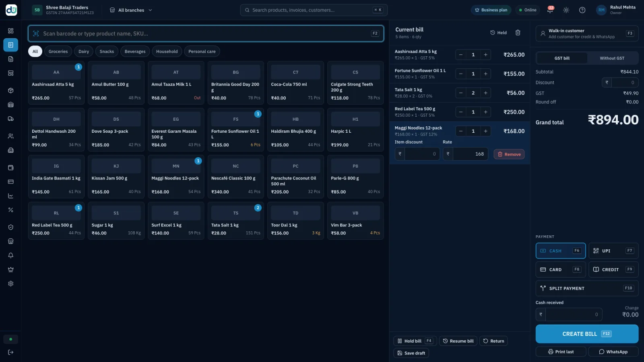Screen dimensions: 644x362
Task: Focus the barcode scan product field
Action: tap(206, 33)
